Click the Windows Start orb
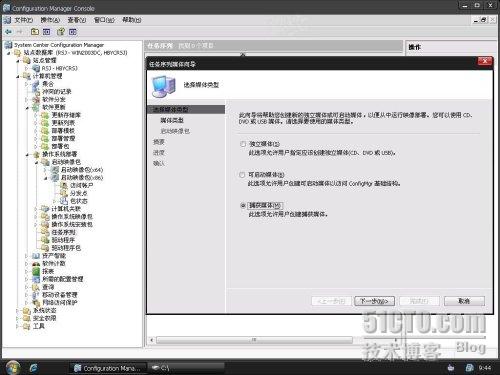 pos(13,367)
